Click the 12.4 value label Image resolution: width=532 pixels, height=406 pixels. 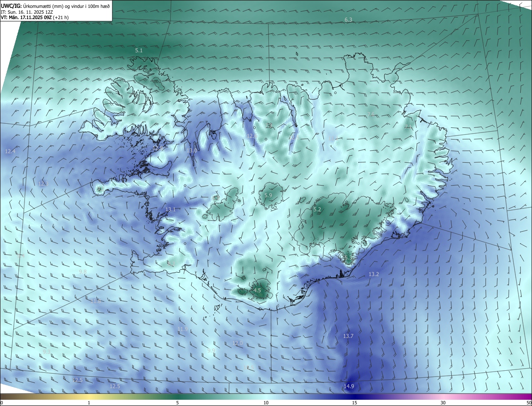pyautogui.click(x=10, y=152)
